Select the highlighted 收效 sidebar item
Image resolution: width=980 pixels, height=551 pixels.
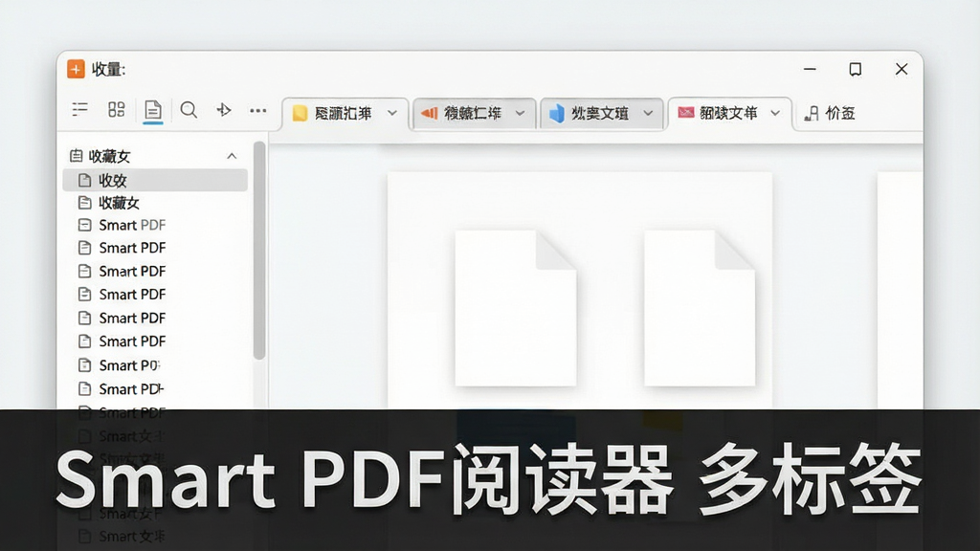pyautogui.click(x=155, y=181)
